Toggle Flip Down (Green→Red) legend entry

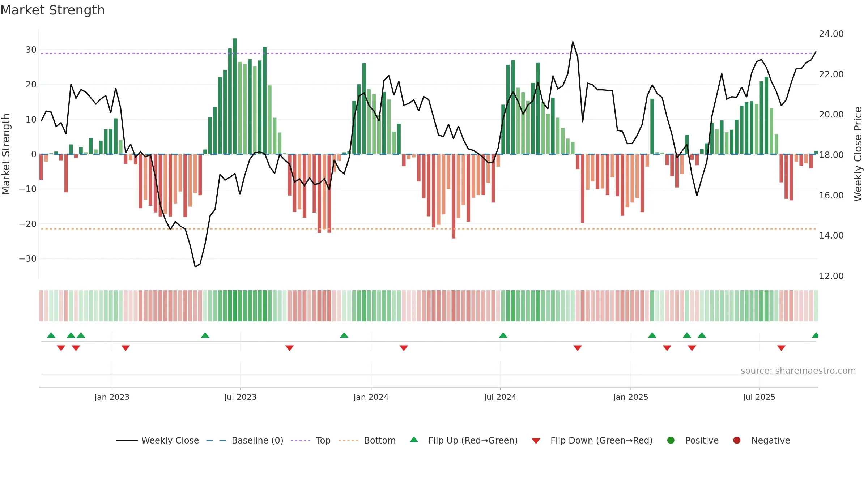coord(592,440)
